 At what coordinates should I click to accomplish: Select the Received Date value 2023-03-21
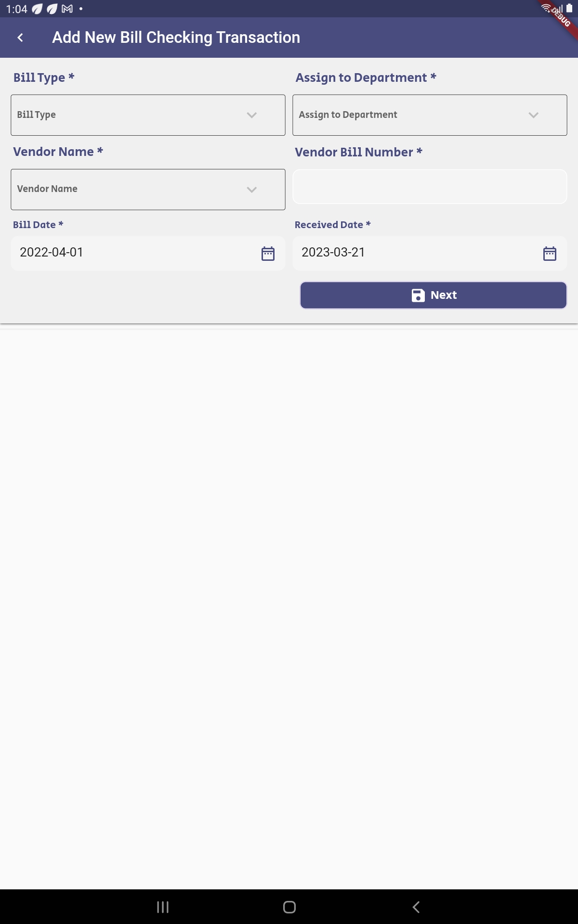[333, 252]
